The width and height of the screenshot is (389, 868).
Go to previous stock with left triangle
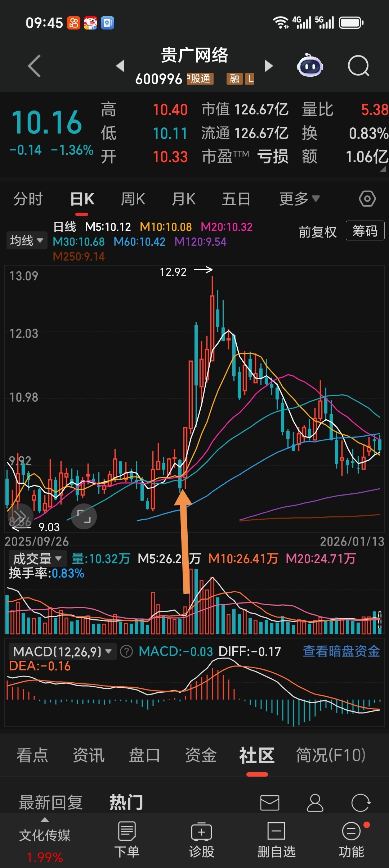click(120, 66)
